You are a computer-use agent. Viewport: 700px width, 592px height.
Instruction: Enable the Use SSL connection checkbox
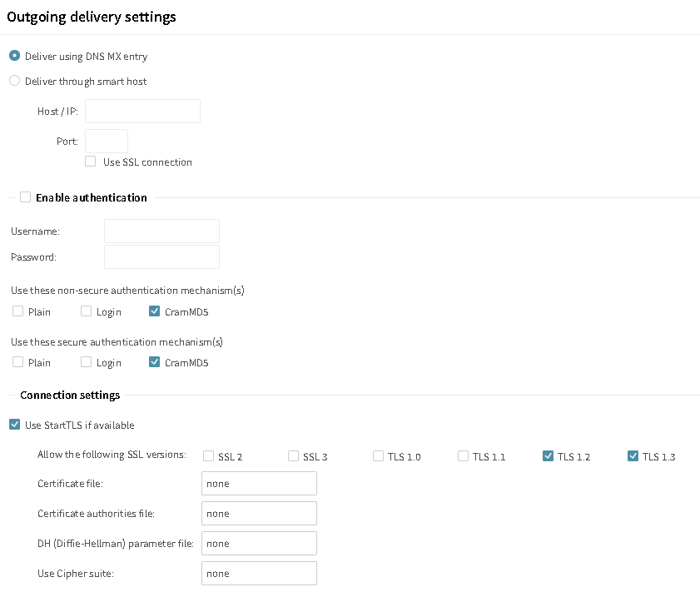point(91,162)
